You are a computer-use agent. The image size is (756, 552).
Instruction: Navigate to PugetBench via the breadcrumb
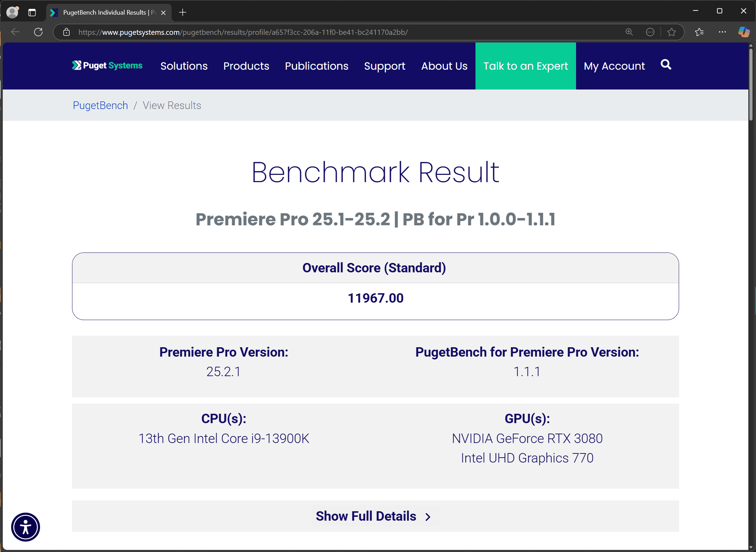(100, 105)
